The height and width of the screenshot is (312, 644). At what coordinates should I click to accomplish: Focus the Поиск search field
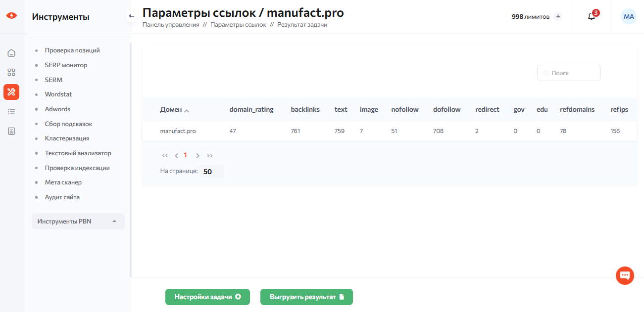569,73
